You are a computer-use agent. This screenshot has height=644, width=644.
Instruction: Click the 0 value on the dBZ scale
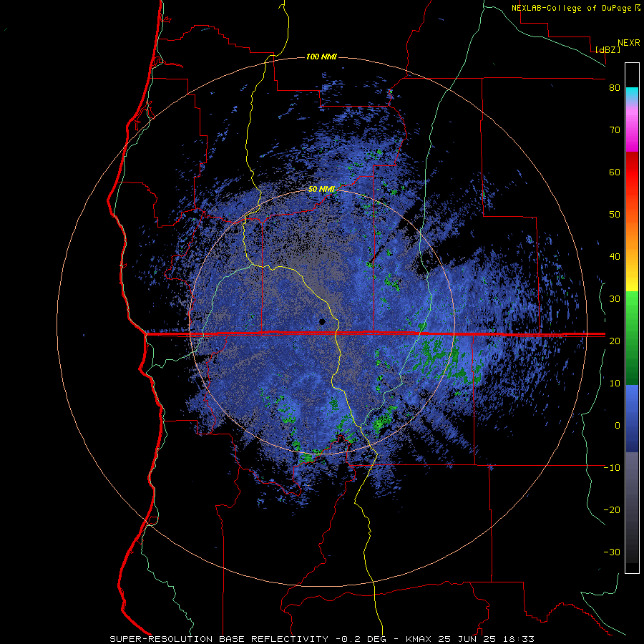click(618, 426)
